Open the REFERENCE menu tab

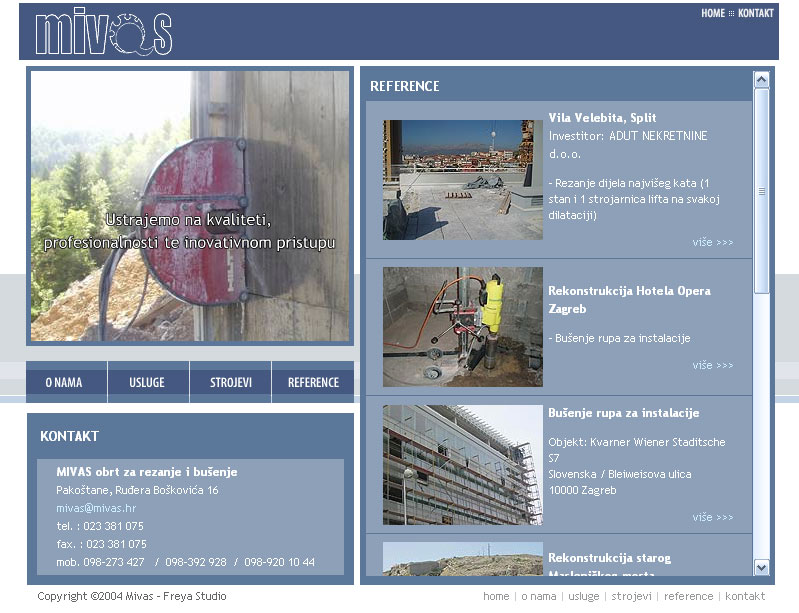[x=313, y=382]
